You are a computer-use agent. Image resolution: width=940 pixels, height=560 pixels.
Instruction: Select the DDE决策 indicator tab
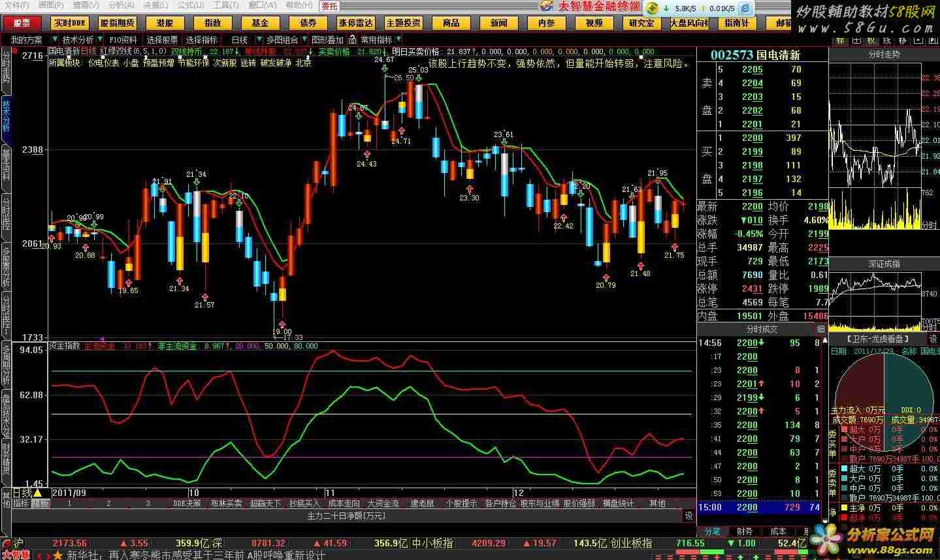click(x=187, y=503)
